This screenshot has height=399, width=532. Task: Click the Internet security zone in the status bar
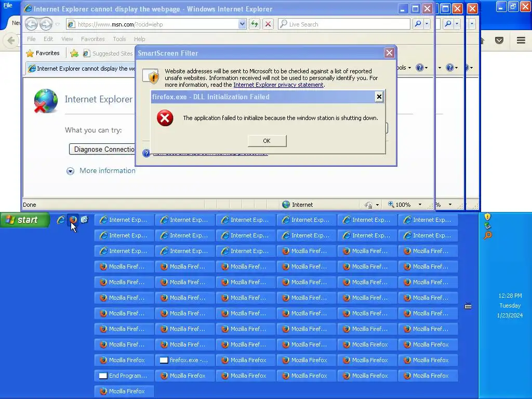pyautogui.click(x=298, y=205)
